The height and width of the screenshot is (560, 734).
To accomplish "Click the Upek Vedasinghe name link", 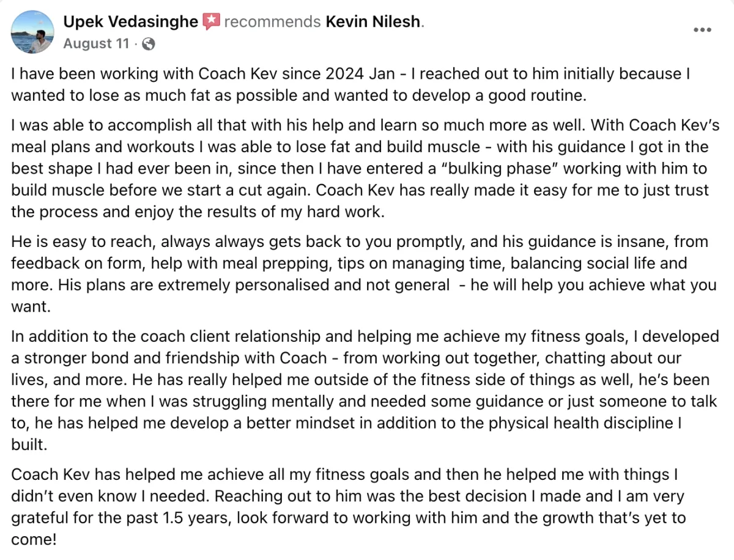I will point(131,22).
